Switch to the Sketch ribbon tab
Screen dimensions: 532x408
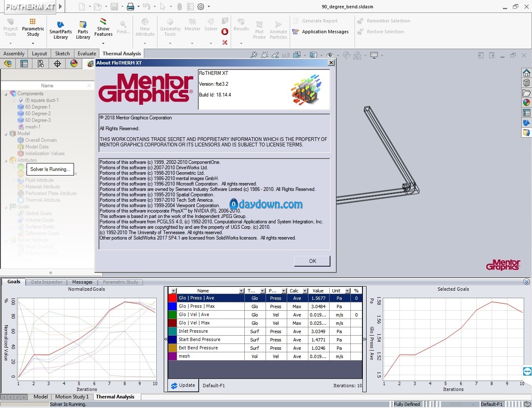pos(62,54)
